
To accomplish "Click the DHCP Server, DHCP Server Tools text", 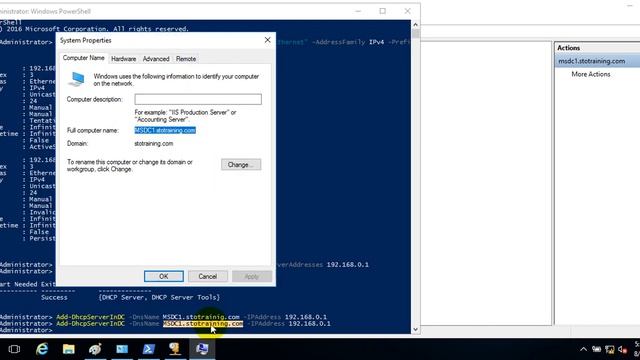I will click(x=159, y=298).
